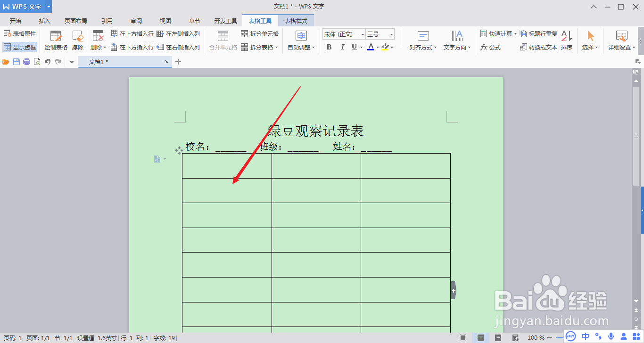
Task: Collapse the ribbon with the chevron
Action: [x=594, y=7]
